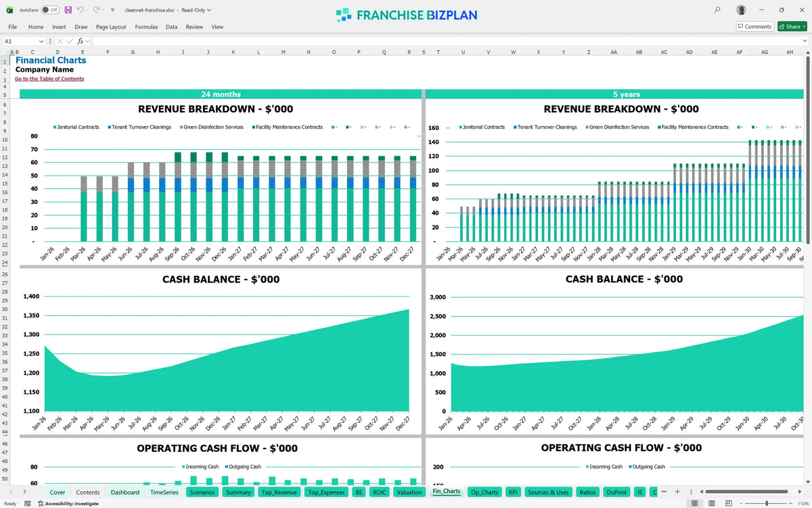The height and width of the screenshot is (508, 812).
Task: Click the Undo arrow icon
Action: tap(80, 10)
